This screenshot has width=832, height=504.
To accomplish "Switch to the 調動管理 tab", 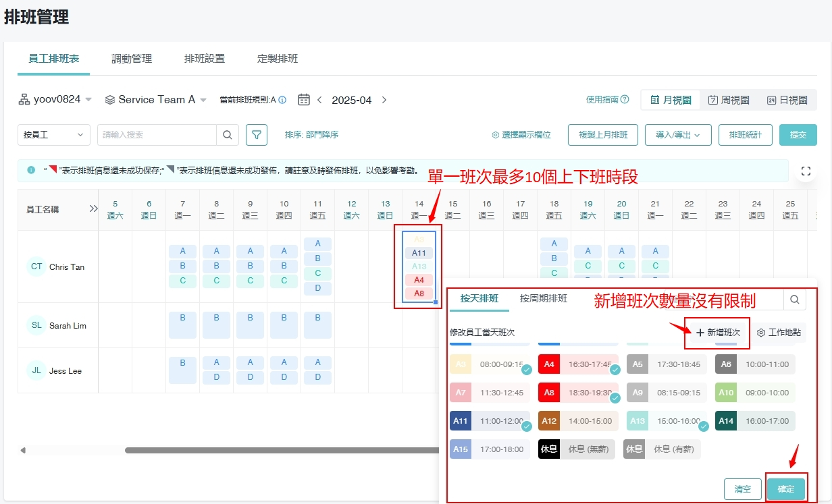I will 132,59.
